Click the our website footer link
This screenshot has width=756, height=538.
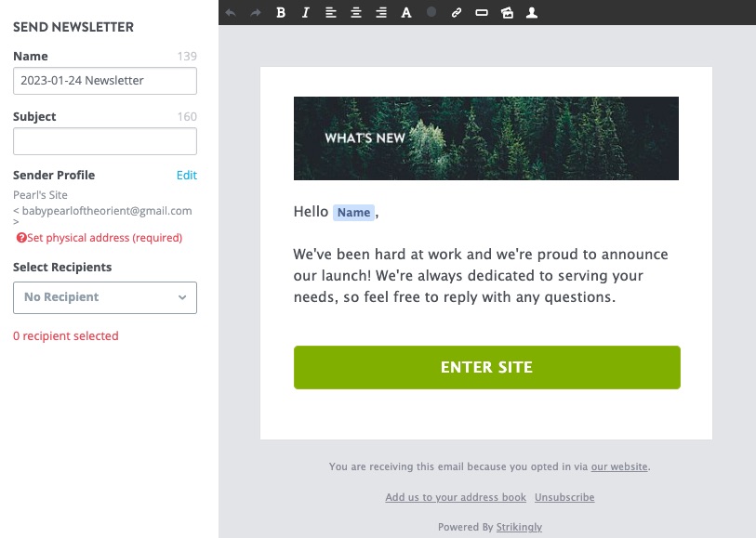click(x=619, y=466)
